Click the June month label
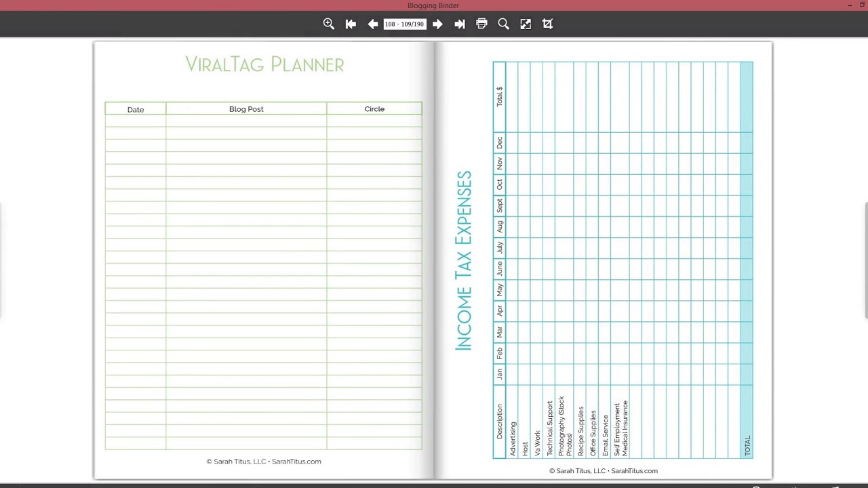Screen dimensions: 868x488 click(499, 268)
